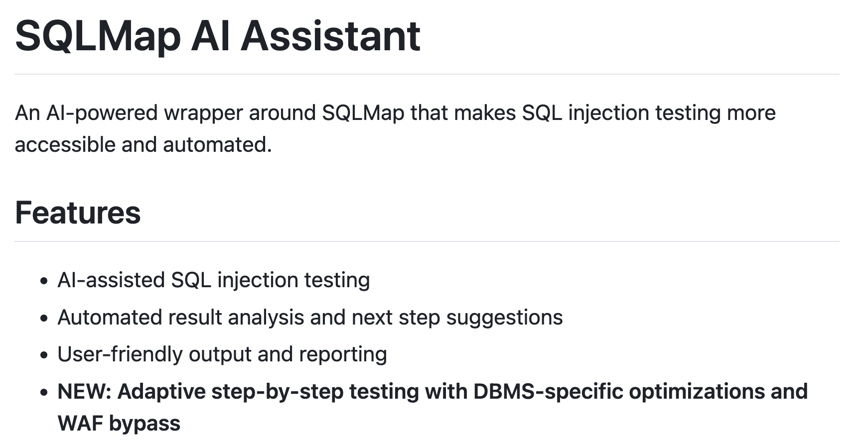Viewport: 868px width, 444px height.
Task: Click the bullet dot before "AI-assisted SQL injection testing"
Action: 44,281
